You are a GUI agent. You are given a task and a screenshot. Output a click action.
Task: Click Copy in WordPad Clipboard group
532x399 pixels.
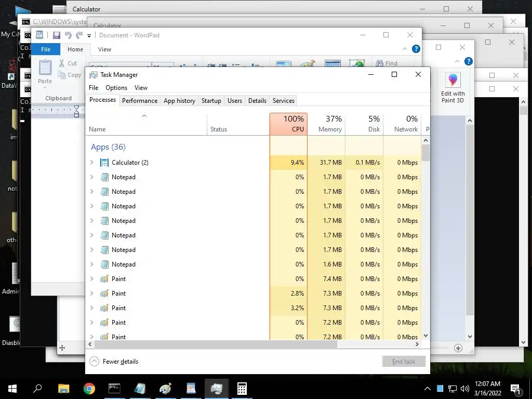[70, 75]
